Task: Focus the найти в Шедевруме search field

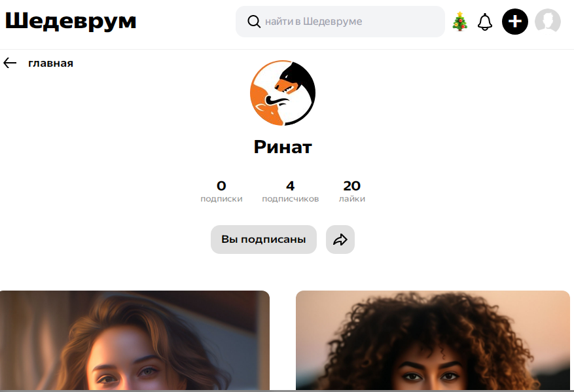Action: [340, 22]
